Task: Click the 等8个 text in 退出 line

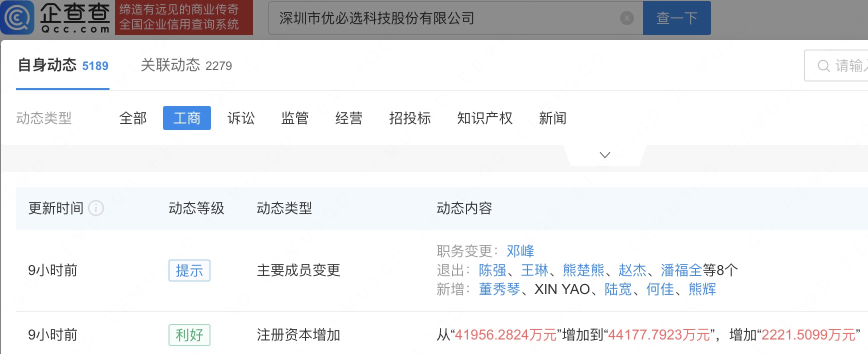Action: pyautogui.click(x=720, y=270)
